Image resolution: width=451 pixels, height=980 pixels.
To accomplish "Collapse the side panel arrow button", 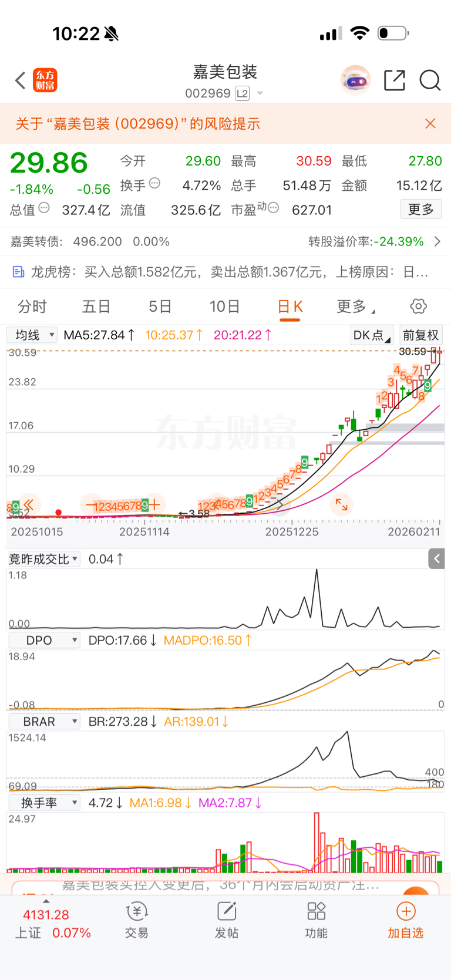I will [x=436, y=559].
